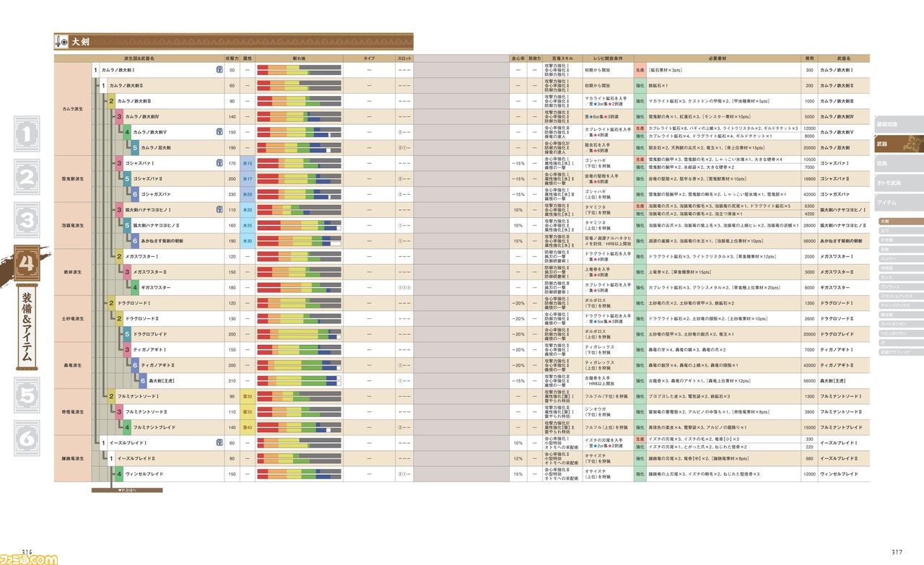Switch to アイテム side tab
924x565 pixels.
pos(899,203)
